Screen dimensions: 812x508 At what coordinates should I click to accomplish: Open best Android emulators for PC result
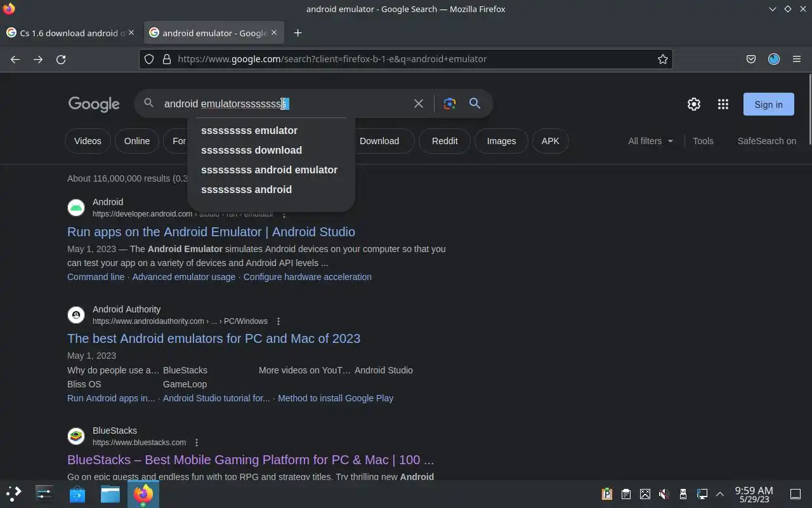(x=214, y=338)
